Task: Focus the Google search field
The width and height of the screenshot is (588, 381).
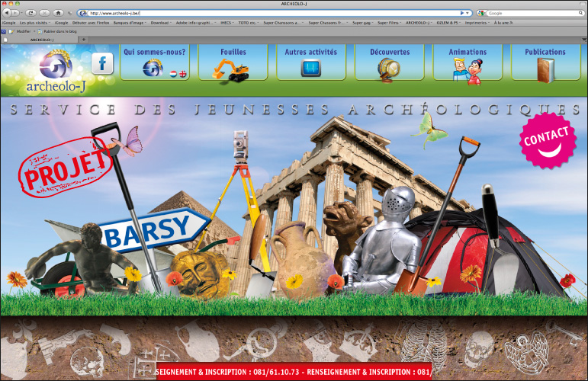Action: [532, 13]
